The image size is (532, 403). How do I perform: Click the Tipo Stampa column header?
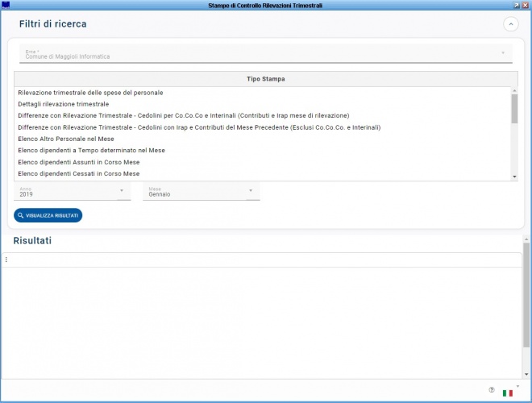tap(266, 79)
